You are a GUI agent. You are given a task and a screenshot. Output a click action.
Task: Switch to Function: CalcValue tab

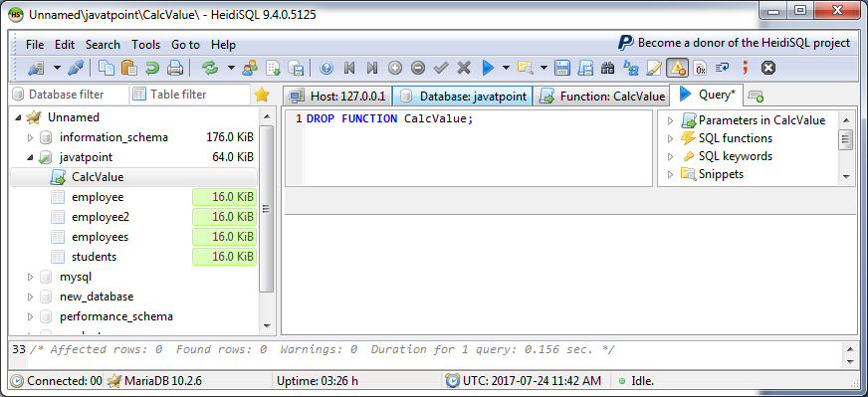click(602, 97)
